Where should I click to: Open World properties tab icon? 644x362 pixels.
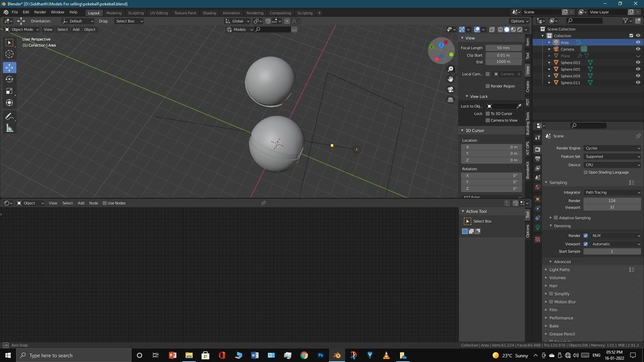538,187
